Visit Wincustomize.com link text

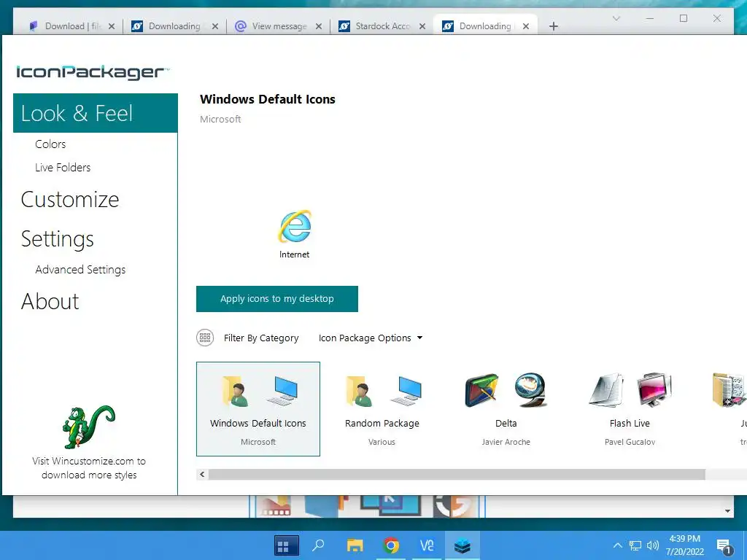(x=89, y=468)
